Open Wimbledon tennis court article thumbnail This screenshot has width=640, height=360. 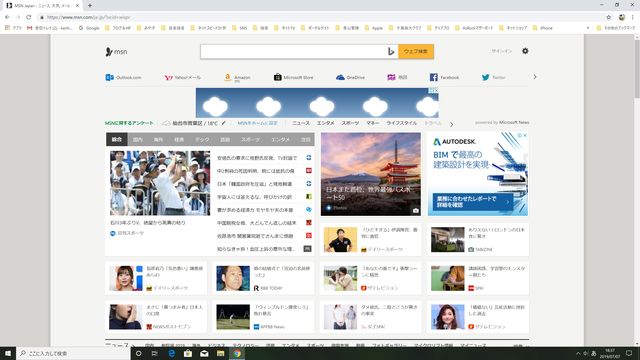(233, 317)
